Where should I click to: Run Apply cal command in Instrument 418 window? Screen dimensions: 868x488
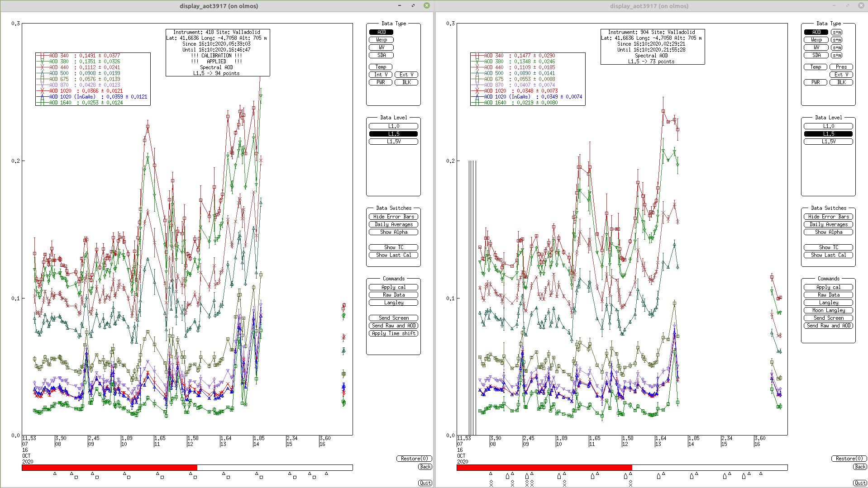point(394,287)
